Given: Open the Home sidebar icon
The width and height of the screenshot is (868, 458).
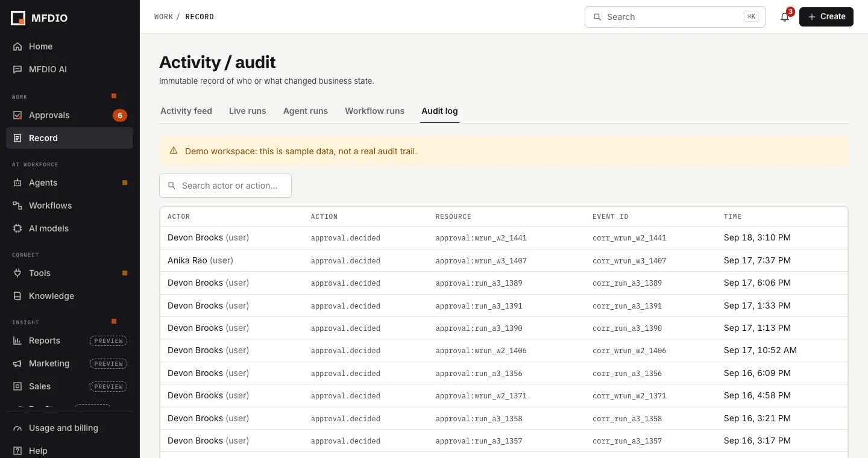Looking at the screenshot, I should (17, 46).
